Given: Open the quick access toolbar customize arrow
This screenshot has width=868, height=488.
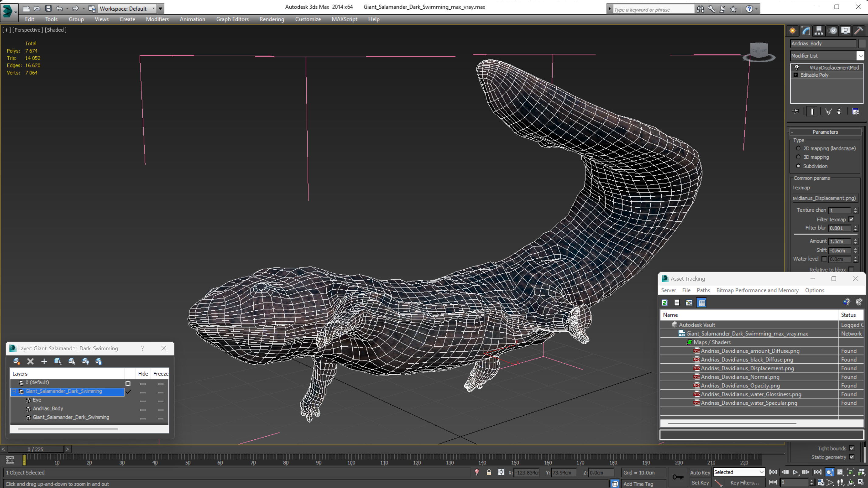Looking at the screenshot, I should point(160,9).
